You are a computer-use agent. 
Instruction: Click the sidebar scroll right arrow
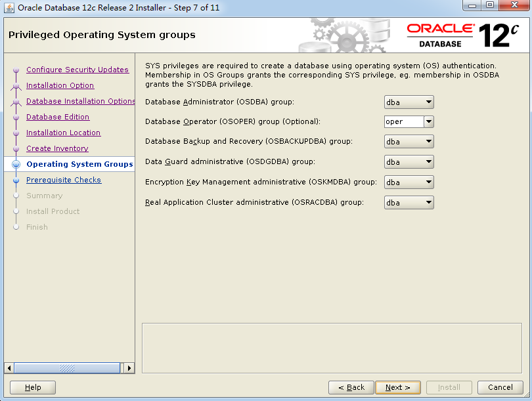129,368
